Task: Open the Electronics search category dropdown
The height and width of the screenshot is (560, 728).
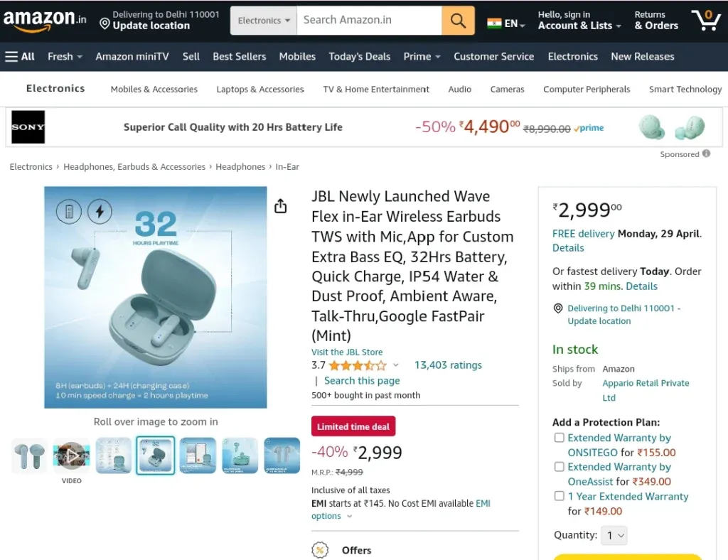Action: [x=263, y=21]
